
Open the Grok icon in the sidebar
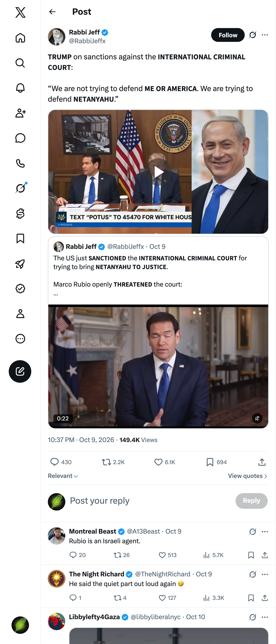pyautogui.click(x=20, y=188)
